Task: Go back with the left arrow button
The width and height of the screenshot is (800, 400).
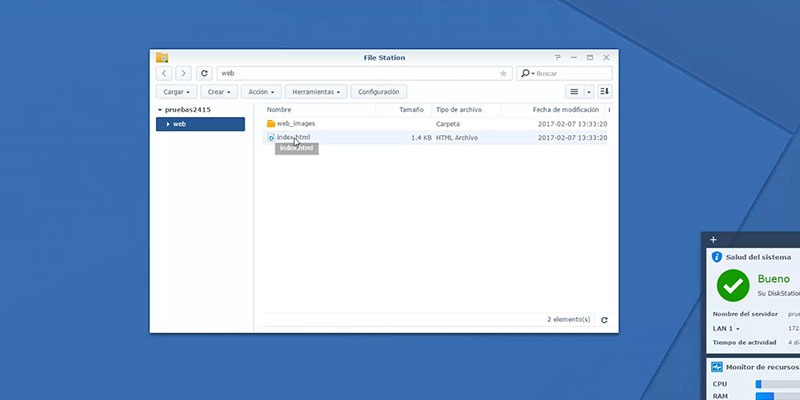Action: (164, 73)
